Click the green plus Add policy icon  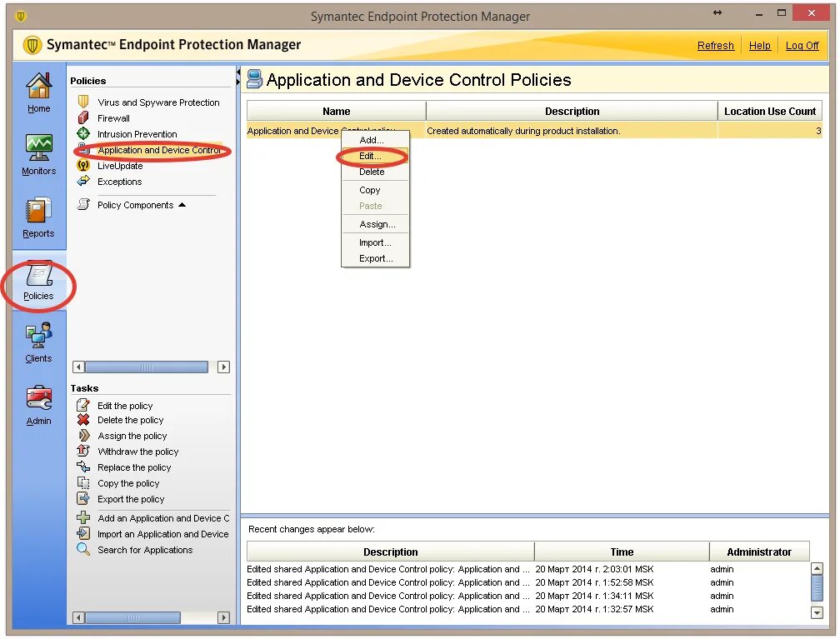click(83, 517)
